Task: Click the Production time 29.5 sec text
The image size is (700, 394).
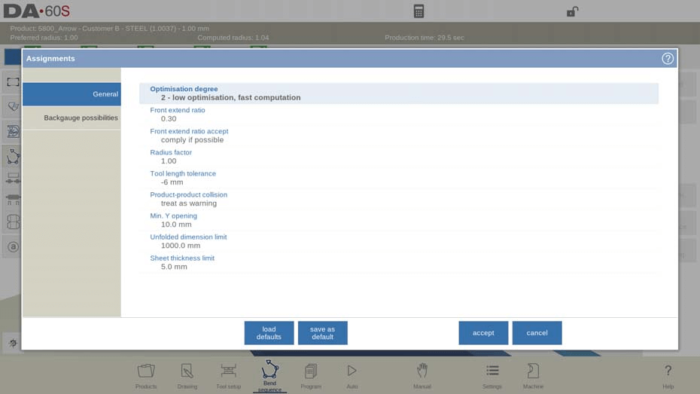Action: click(x=424, y=37)
